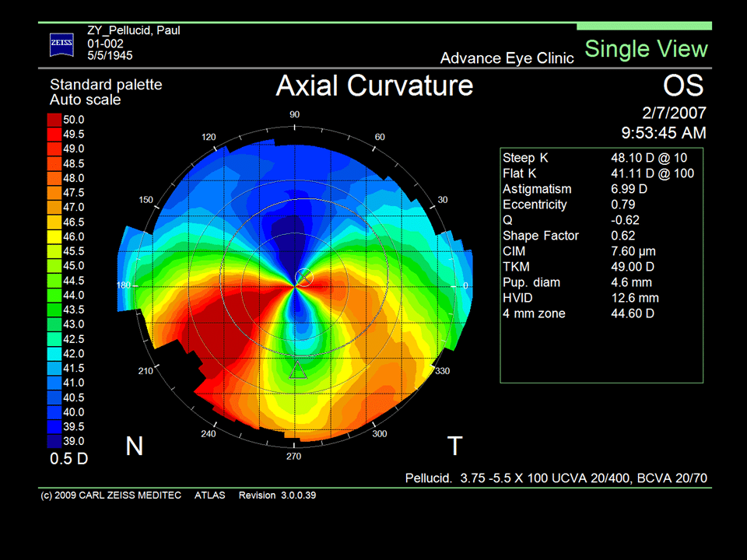Click patient name ZY_Pellucid, Paul

[x=133, y=31]
